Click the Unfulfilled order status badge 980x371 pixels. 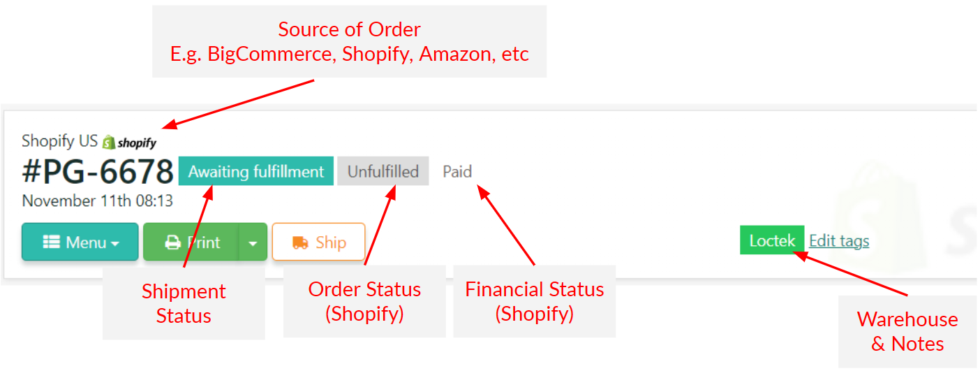(383, 171)
